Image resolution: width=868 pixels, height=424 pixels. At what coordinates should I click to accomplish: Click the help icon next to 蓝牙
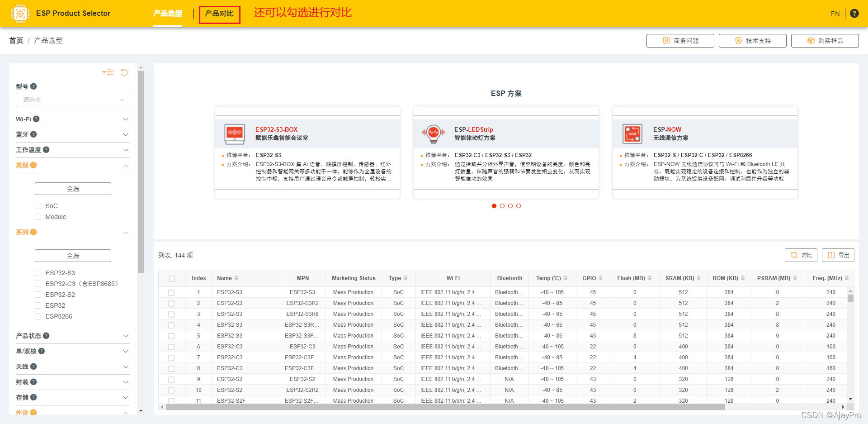(x=33, y=134)
